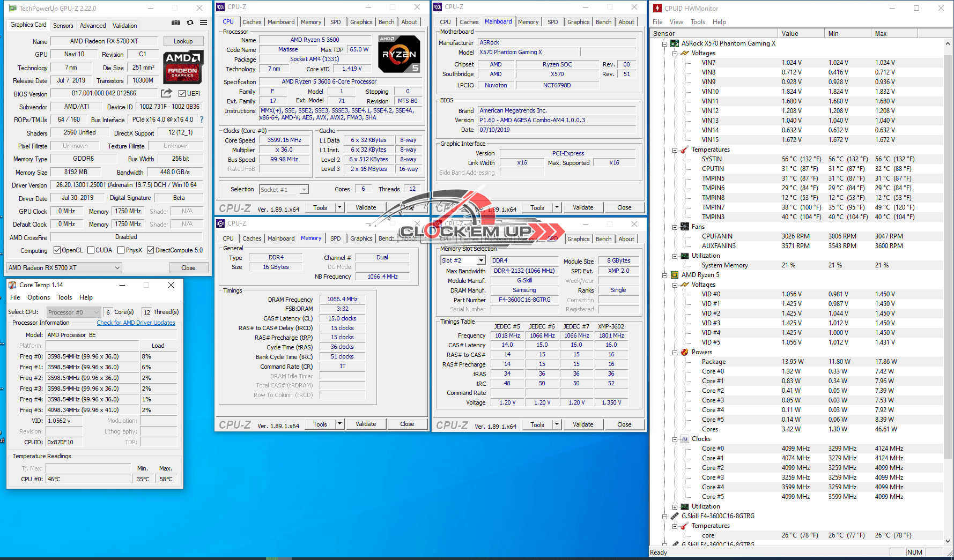Image resolution: width=954 pixels, height=560 pixels.
Task: Enable the CUDA computing checkbox
Action: click(91, 250)
